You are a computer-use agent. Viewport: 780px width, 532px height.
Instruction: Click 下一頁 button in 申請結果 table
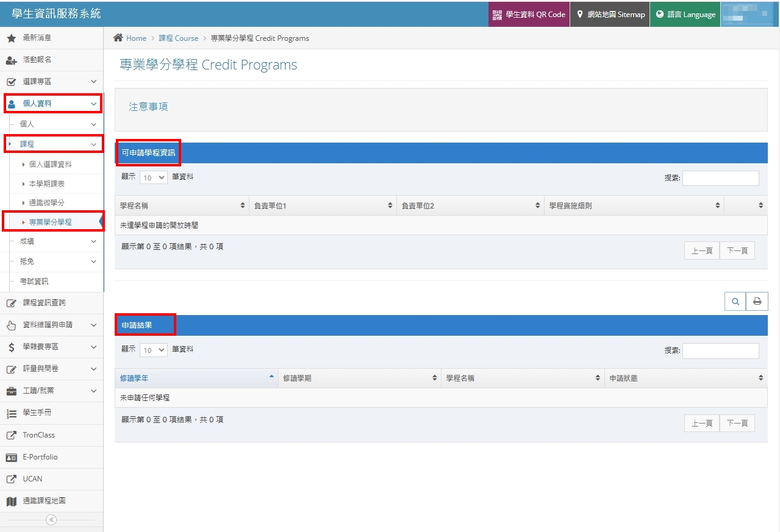click(x=737, y=423)
